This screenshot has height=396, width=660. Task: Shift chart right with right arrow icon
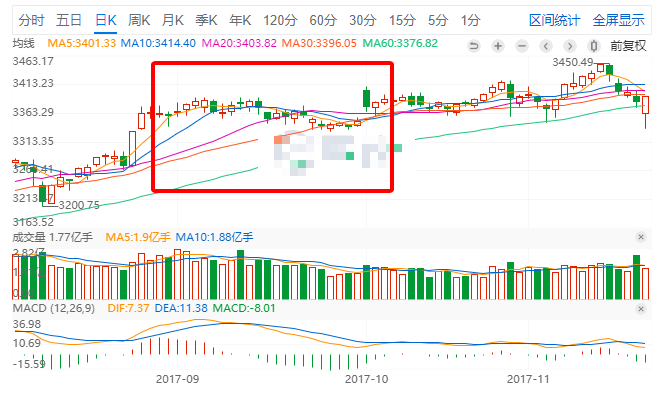click(570, 45)
